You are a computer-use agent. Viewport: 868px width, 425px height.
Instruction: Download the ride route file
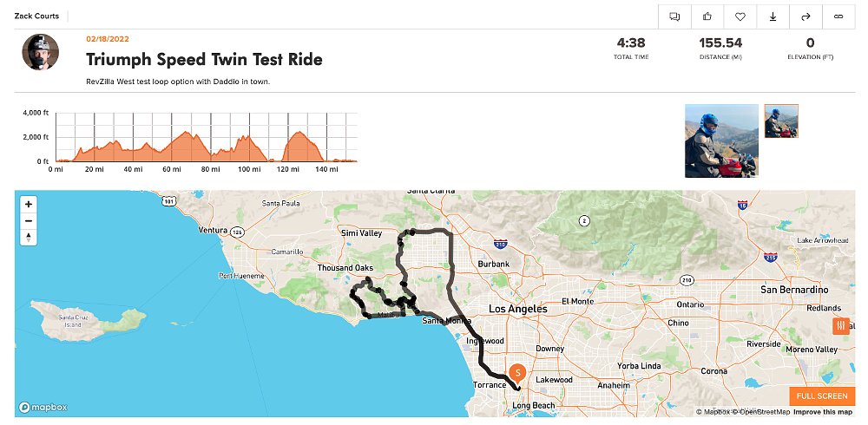pos(773,16)
